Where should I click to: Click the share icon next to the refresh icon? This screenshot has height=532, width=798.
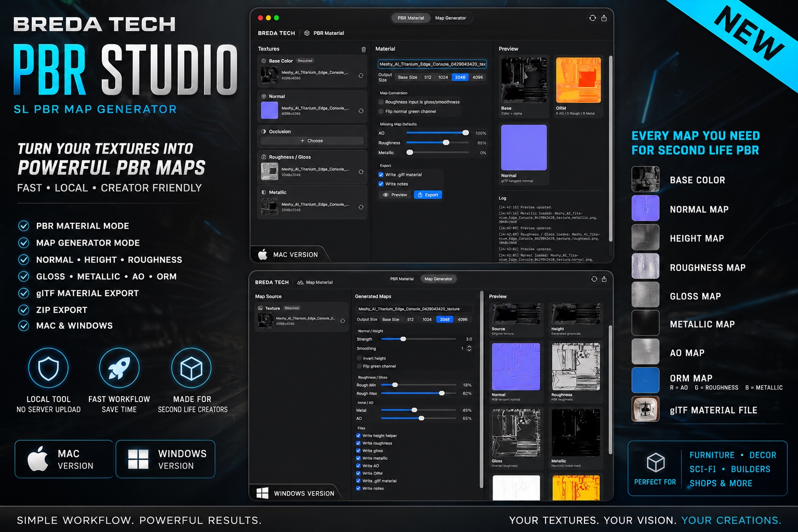(604, 18)
